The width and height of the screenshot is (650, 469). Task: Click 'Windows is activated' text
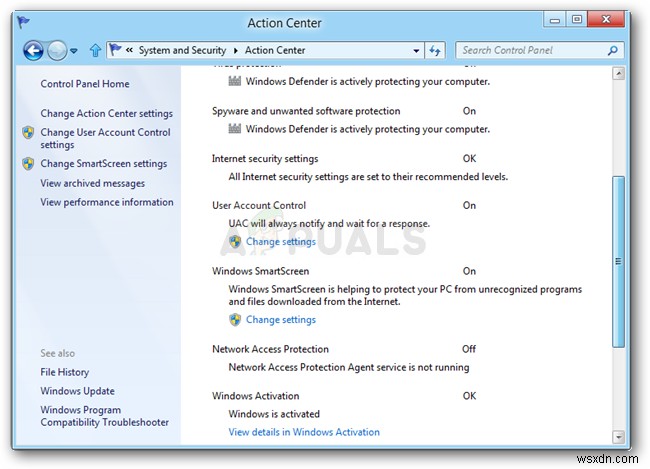[x=274, y=414]
